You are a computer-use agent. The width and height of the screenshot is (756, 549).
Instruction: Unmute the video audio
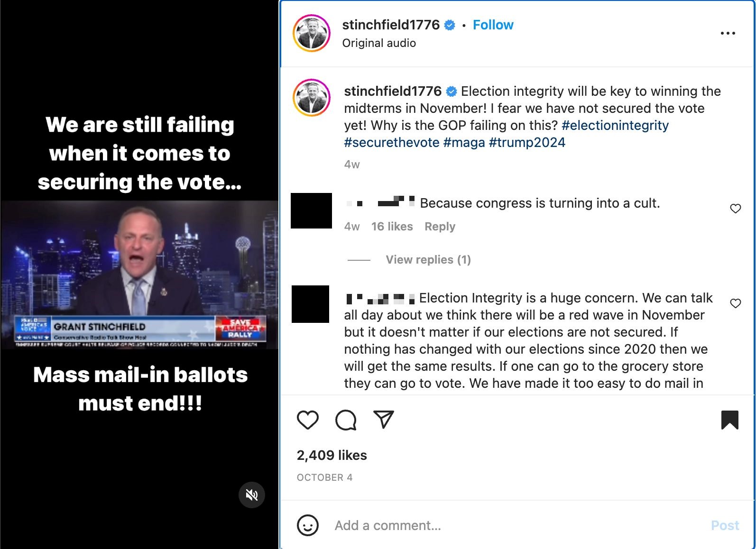252,495
